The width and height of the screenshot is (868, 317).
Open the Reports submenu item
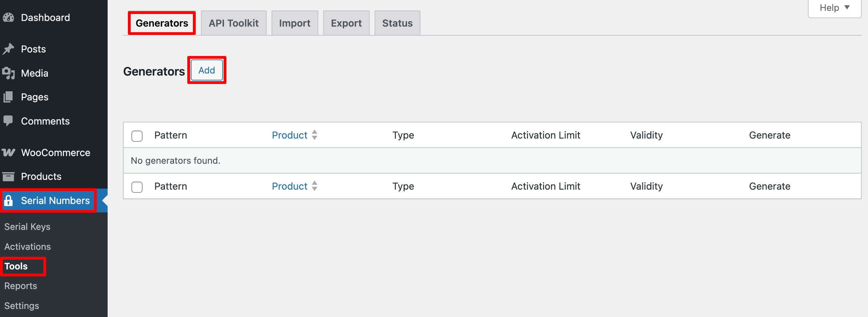21,286
